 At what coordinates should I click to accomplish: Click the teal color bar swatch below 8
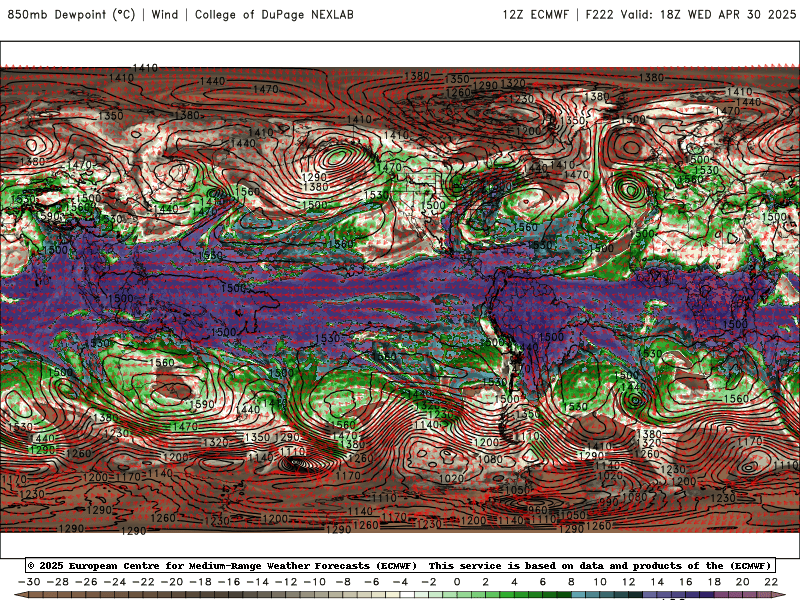579,595
